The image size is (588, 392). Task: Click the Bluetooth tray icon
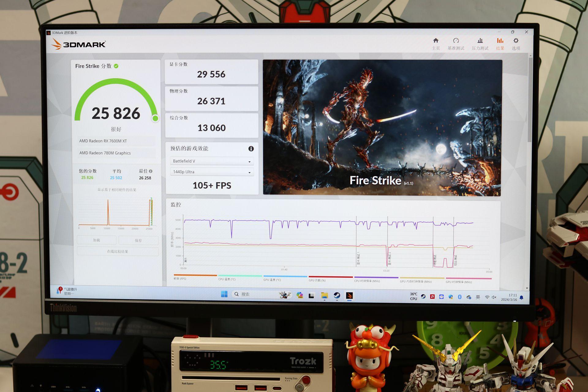[460, 297]
